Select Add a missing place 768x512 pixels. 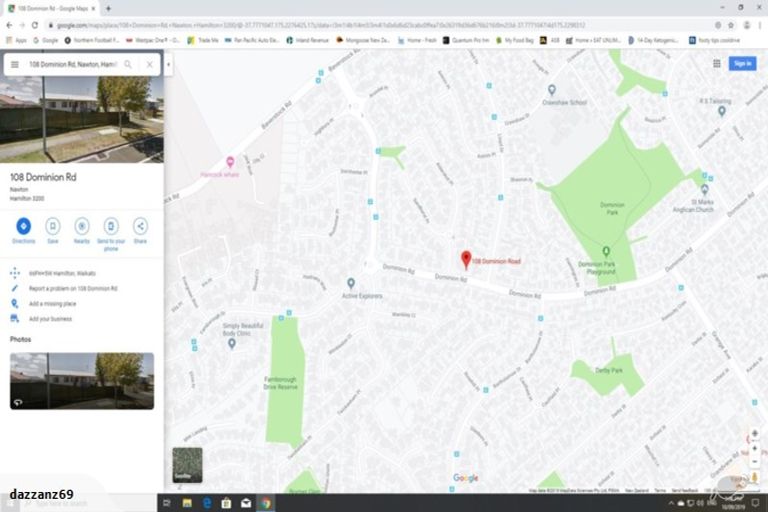click(55, 303)
